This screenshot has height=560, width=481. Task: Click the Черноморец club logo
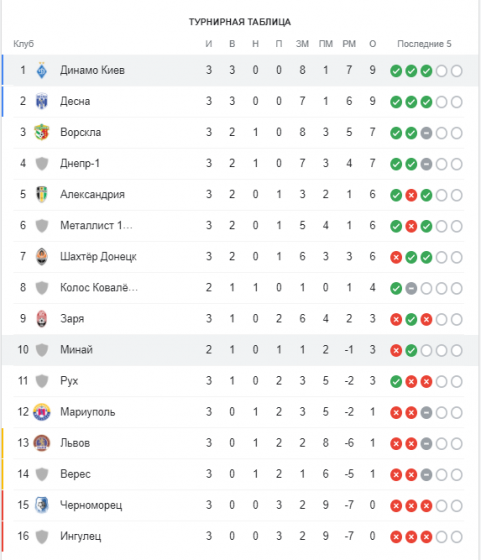[x=42, y=505]
